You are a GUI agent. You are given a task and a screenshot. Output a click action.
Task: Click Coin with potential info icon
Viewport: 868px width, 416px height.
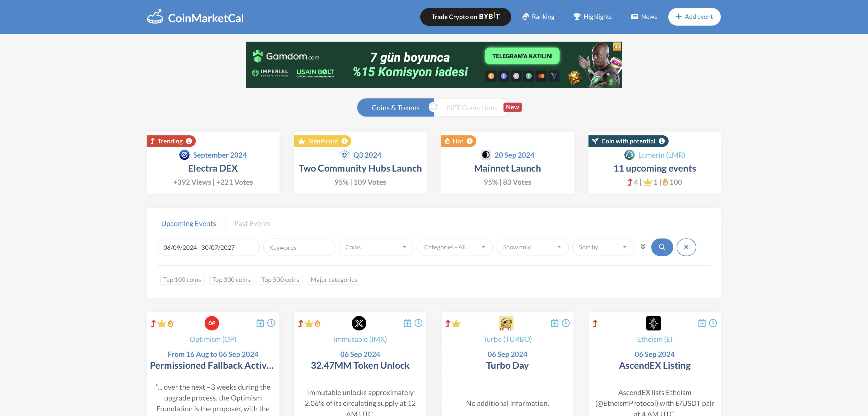[x=662, y=141]
